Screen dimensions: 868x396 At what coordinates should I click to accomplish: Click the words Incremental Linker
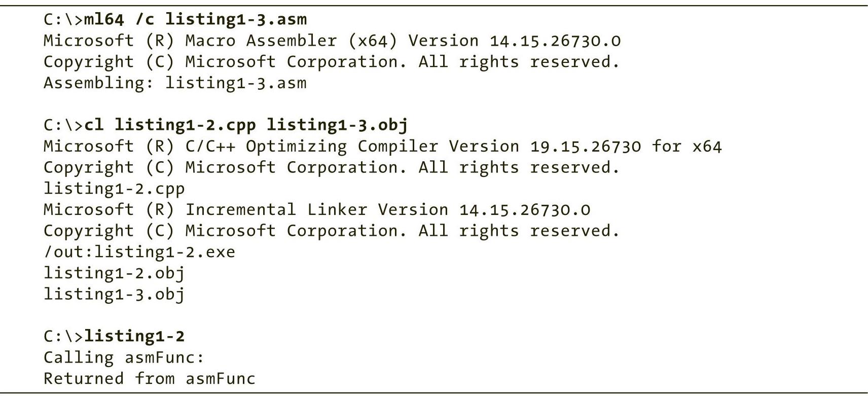coord(276,209)
